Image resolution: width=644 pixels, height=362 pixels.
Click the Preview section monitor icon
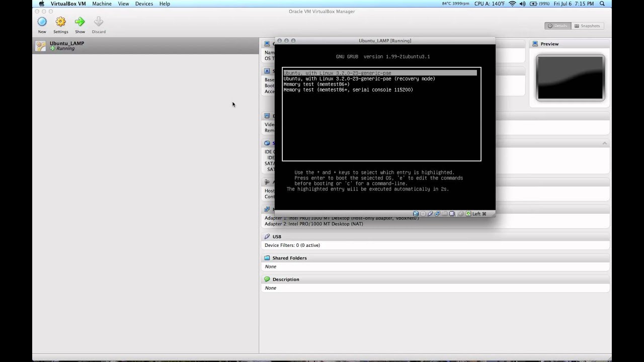click(x=535, y=44)
